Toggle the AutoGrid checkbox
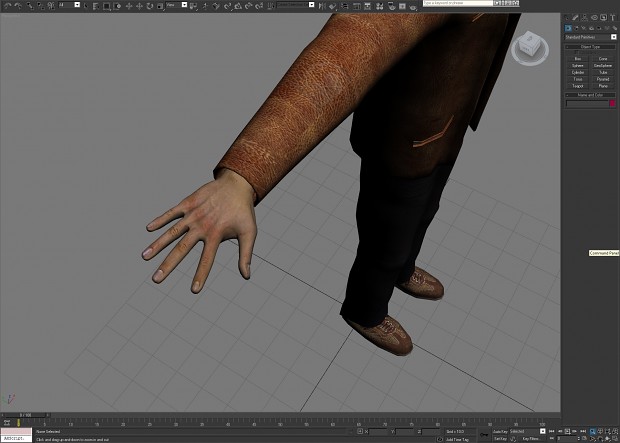This screenshot has height=443, width=620. coord(576,52)
